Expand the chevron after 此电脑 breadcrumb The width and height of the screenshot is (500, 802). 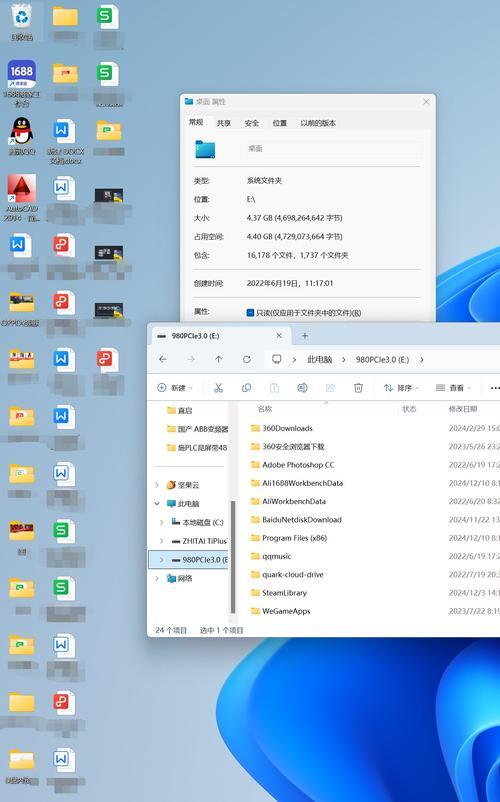click(x=344, y=360)
